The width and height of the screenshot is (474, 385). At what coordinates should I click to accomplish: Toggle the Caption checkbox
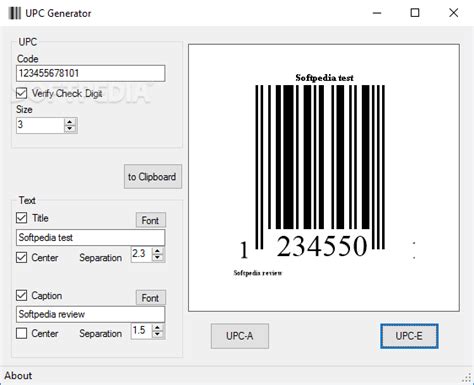22,295
